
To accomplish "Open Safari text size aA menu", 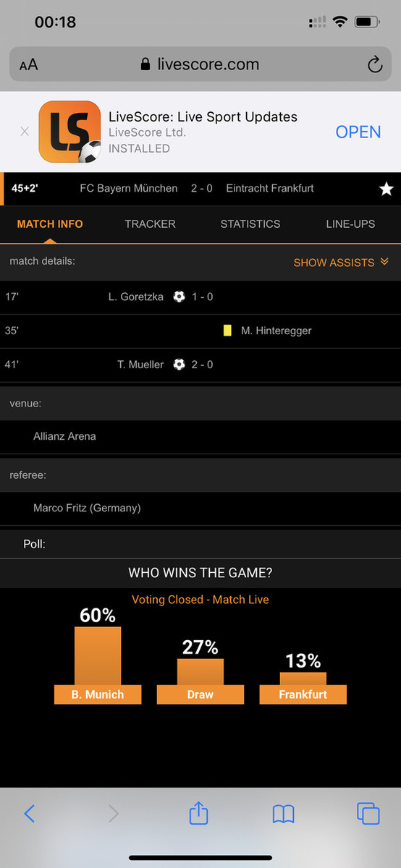I will coord(29,65).
